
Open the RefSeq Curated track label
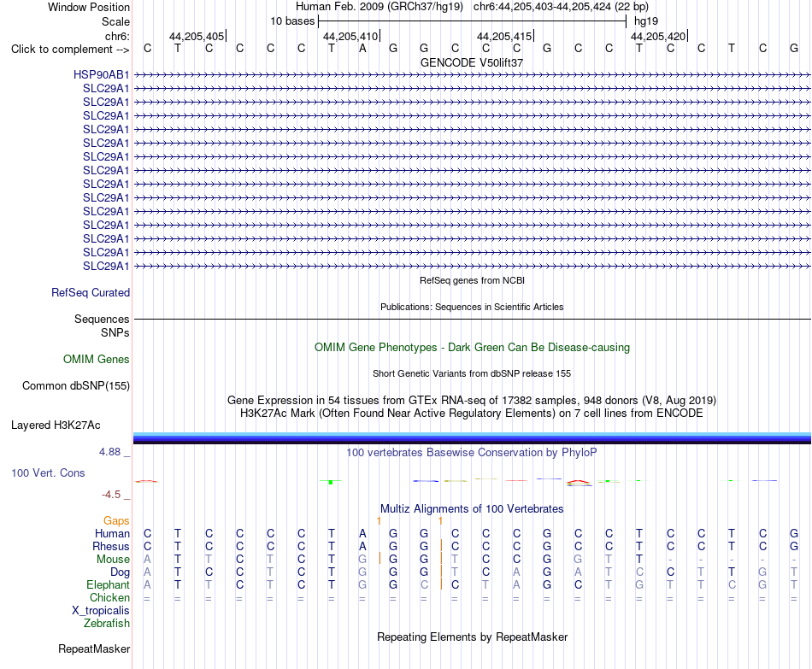91,292
